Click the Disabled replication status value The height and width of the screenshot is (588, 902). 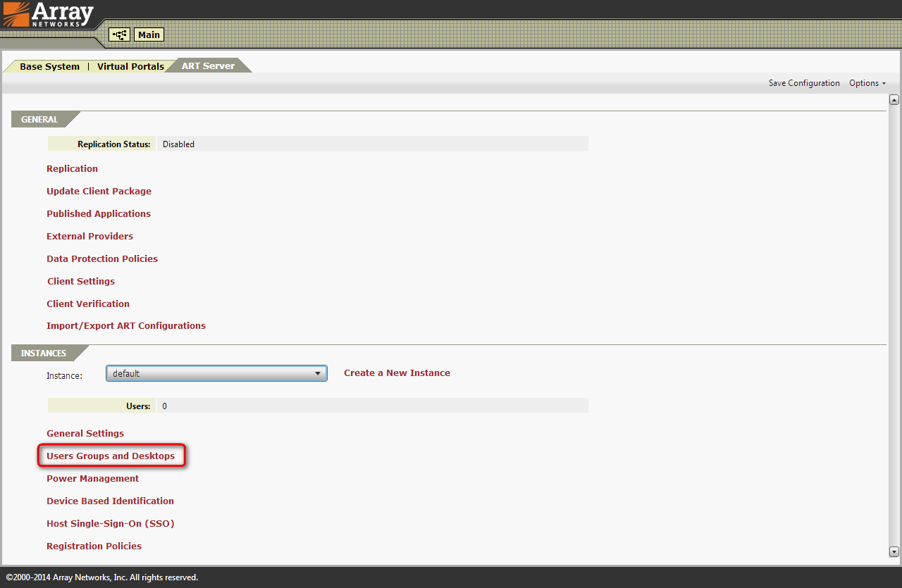click(x=178, y=144)
